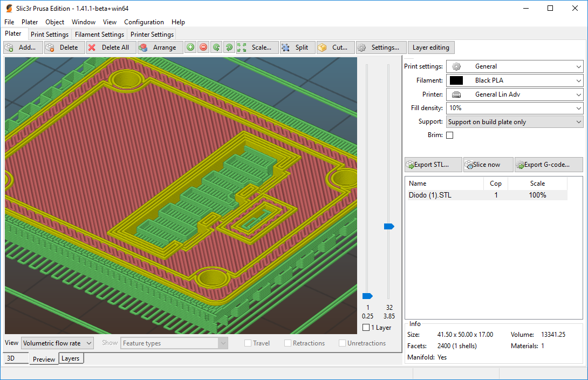This screenshot has width=588, height=380.
Task: Open the Printer General Lin Adv dropdown
Action: tap(515, 94)
